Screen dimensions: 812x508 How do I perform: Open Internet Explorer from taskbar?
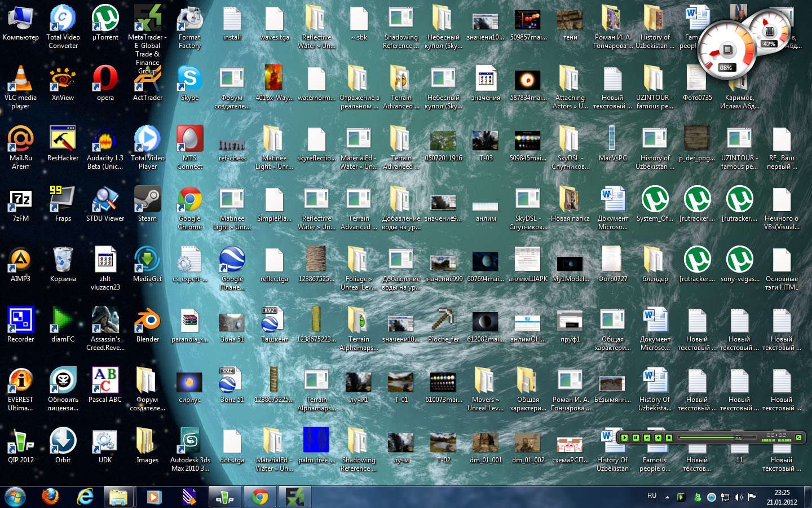coord(85,497)
